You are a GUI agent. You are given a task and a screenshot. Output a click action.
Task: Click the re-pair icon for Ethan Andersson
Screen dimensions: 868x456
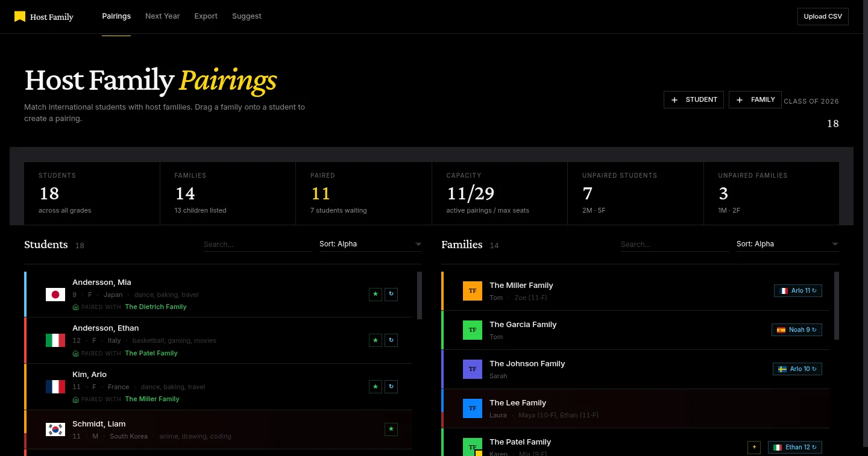point(391,340)
